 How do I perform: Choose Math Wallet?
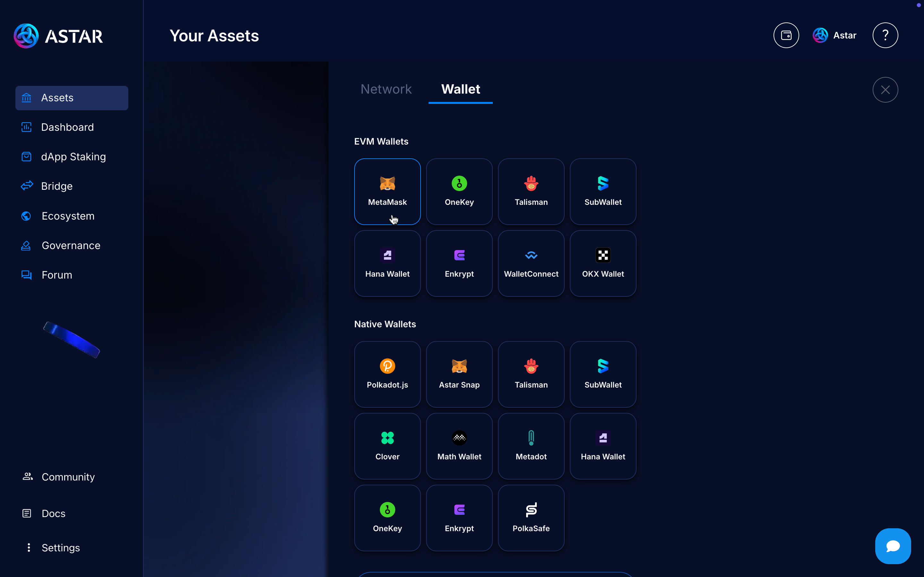(x=459, y=446)
